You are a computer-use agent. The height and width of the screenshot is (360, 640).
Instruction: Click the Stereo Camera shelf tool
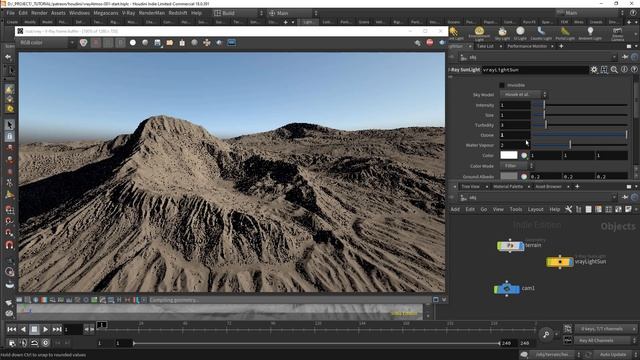618,33
